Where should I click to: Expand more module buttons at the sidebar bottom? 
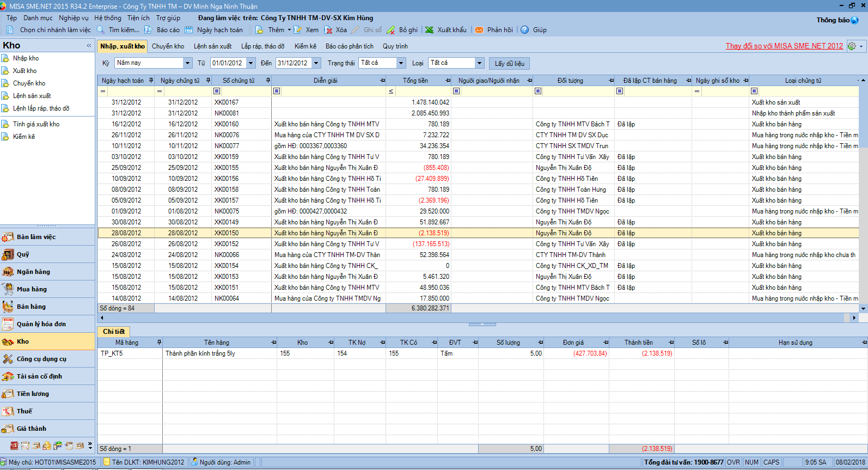90,445
